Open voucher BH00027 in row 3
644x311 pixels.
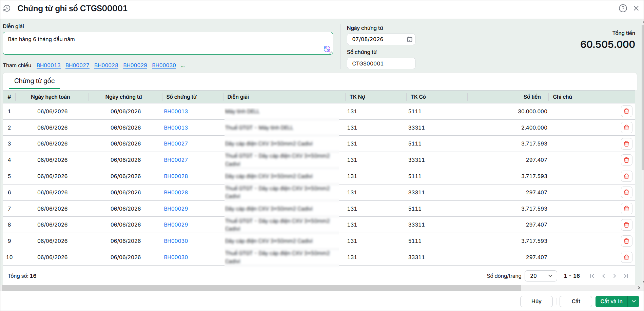click(176, 144)
